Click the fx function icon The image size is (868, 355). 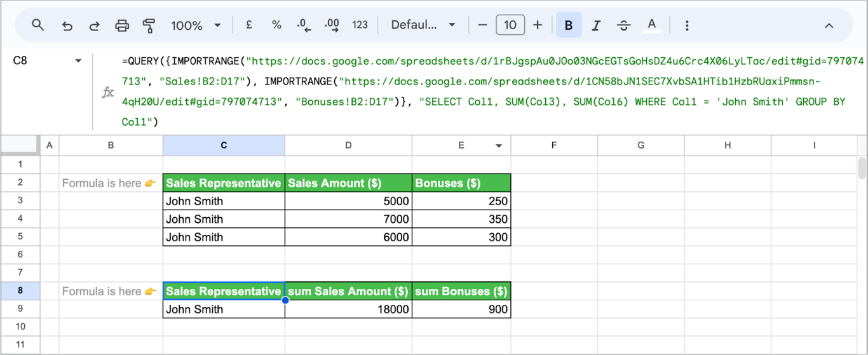(x=108, y=93)
